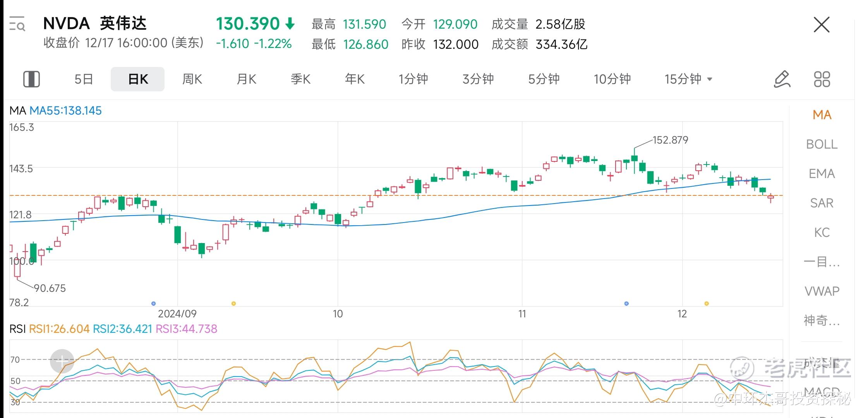Switch to the 5日 chart tab
Image resolution: width=868 pixels, height=418 pixels.
84,79
